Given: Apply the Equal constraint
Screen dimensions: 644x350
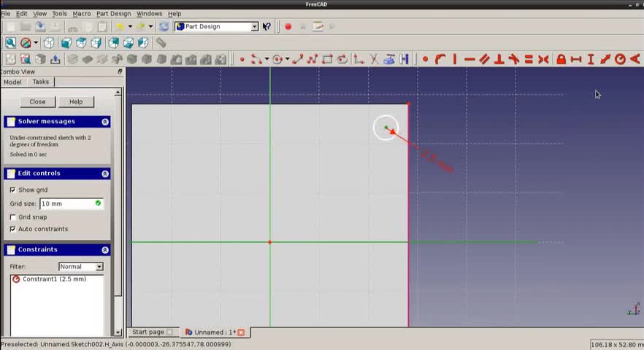Looking at the screenshot, I should pyautogui.click(x=529, y=60).
